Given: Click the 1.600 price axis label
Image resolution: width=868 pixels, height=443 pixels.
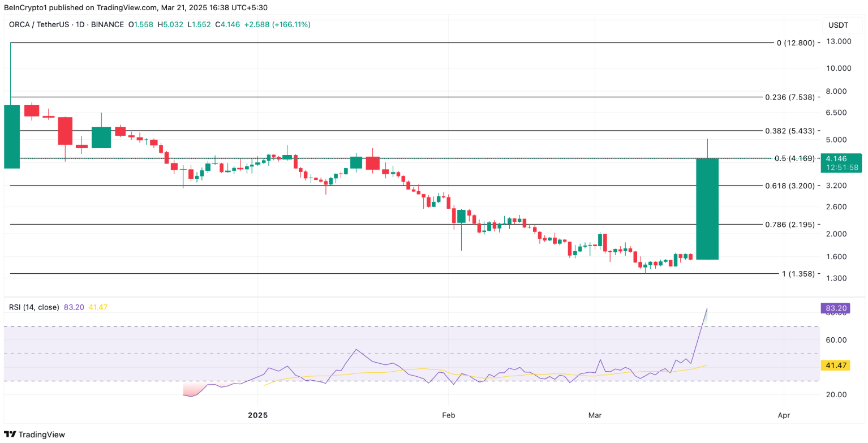Looking at the screenshot, I should pos(837,257).
